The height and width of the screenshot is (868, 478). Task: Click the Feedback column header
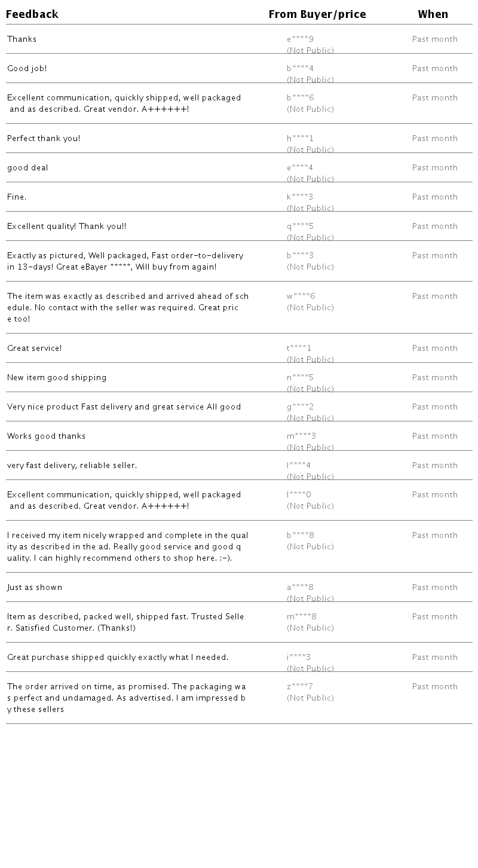click(x=32, y=14)
